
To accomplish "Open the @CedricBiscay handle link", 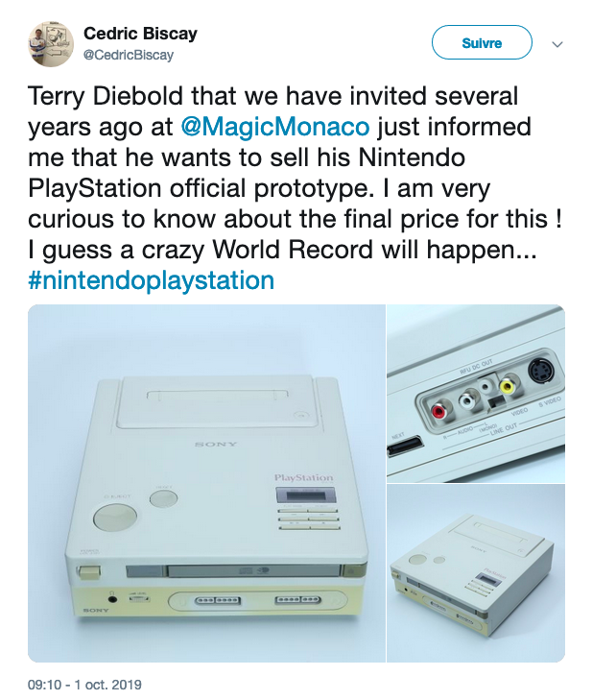I will [x=129, y=55].
